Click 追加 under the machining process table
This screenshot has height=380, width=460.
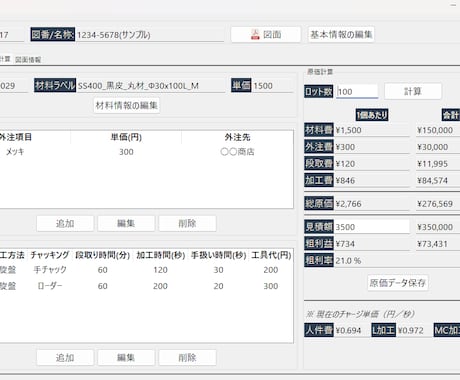click(65, 358)
